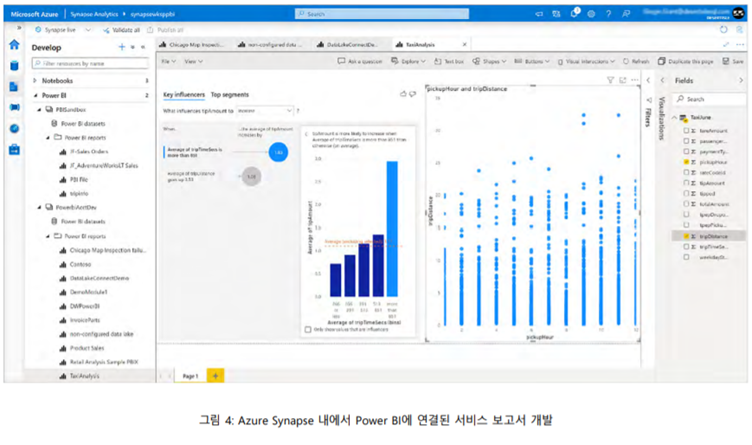Open the Manage hub toolbox icon

(14, 150)
